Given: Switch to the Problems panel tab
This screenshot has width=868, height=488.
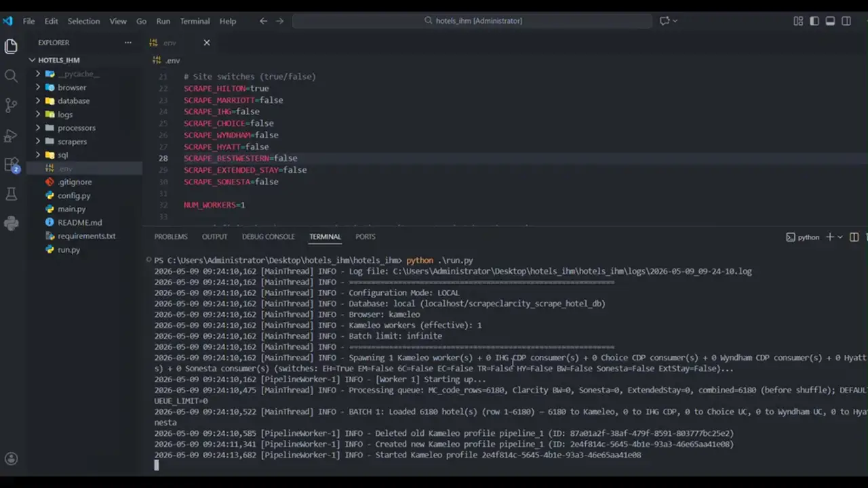Looking at the screenshot, I should (171, 237).
